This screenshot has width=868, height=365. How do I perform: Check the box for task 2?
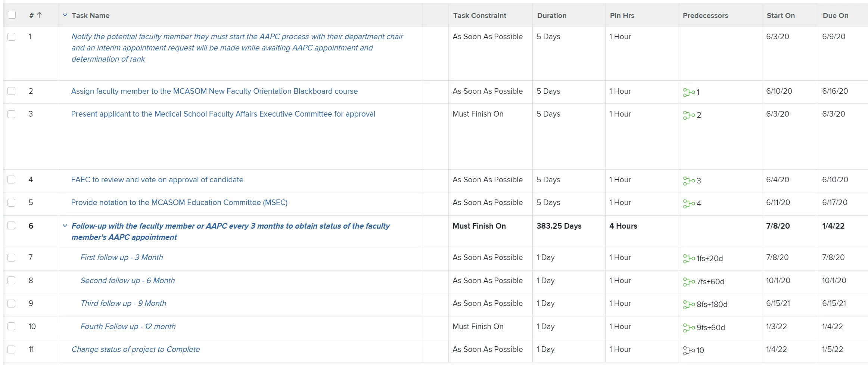pos(12,91)
